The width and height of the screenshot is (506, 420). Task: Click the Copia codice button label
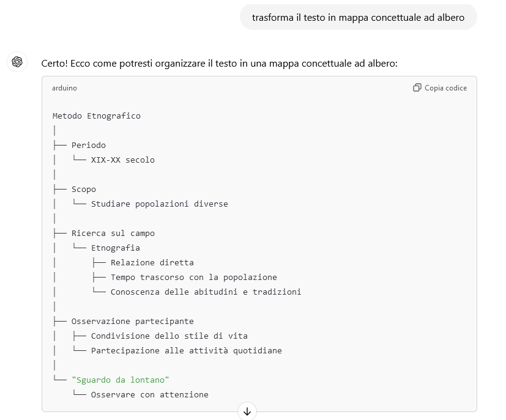[445, 88]
